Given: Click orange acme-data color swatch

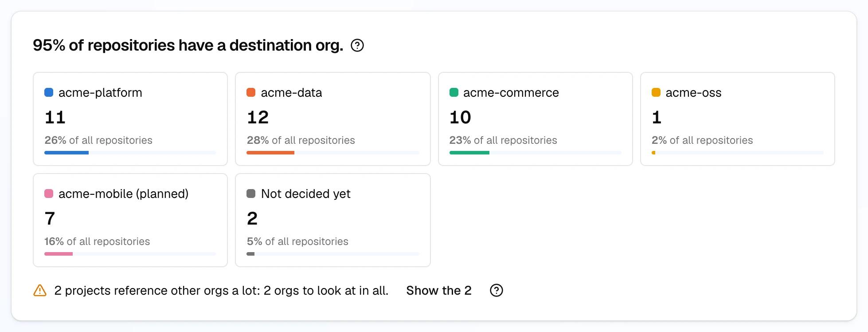Looking at the screenshot, I should coord(251,92).
